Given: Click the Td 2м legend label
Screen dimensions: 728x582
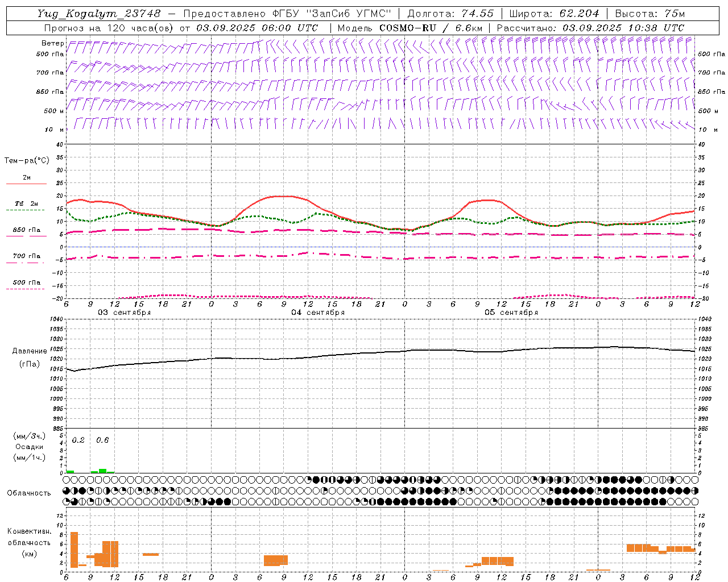Looking at the screenshot, I should [27, 203].
